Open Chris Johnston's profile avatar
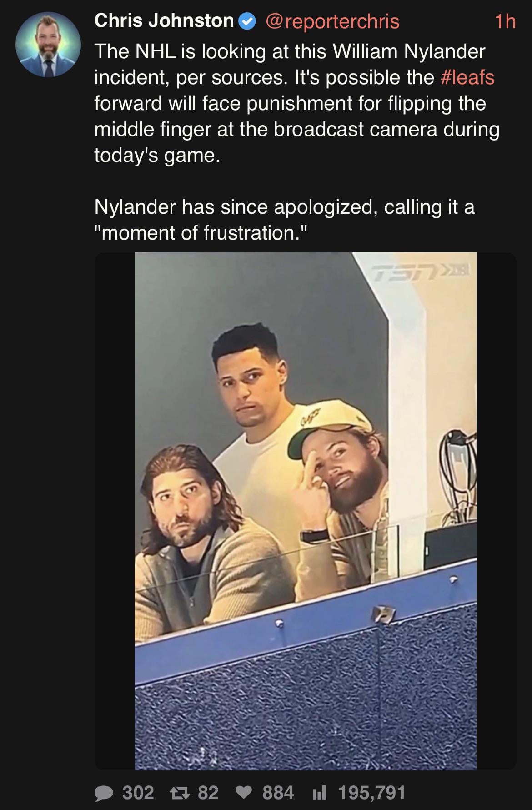Screen dimensions: 532x810 pos(48,45)
